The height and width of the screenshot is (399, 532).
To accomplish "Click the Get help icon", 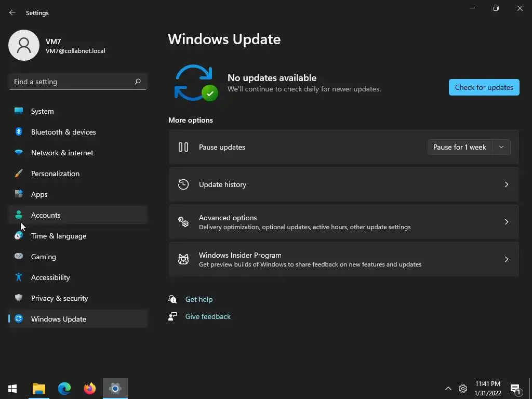I will coord(172,299).
